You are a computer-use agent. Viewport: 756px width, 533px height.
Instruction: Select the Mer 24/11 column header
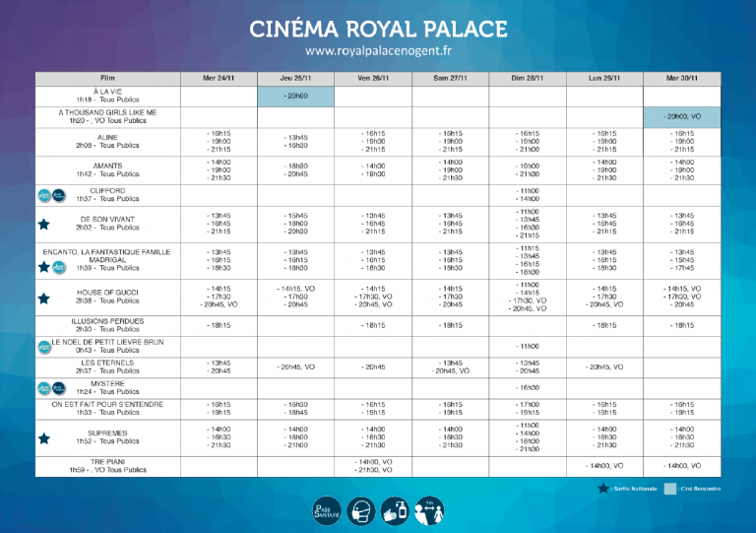[220, 77]
